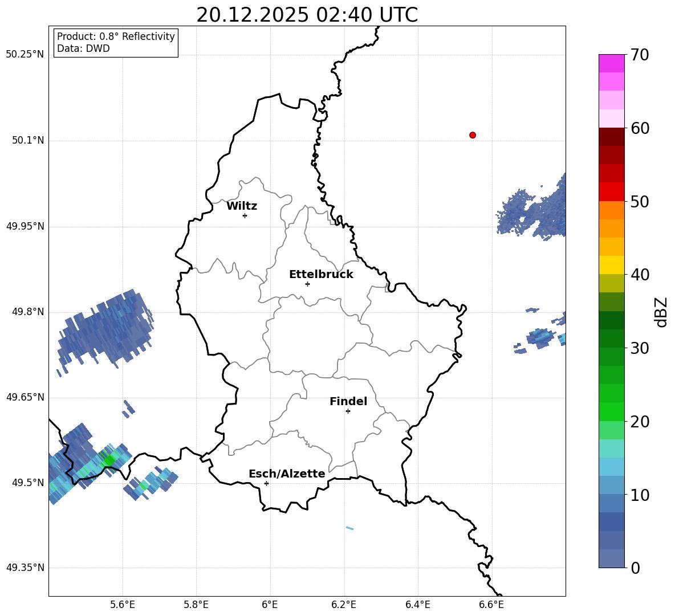Click the 6.2°E longitude label
The image size is (675, 616).
tap(344, 605)
